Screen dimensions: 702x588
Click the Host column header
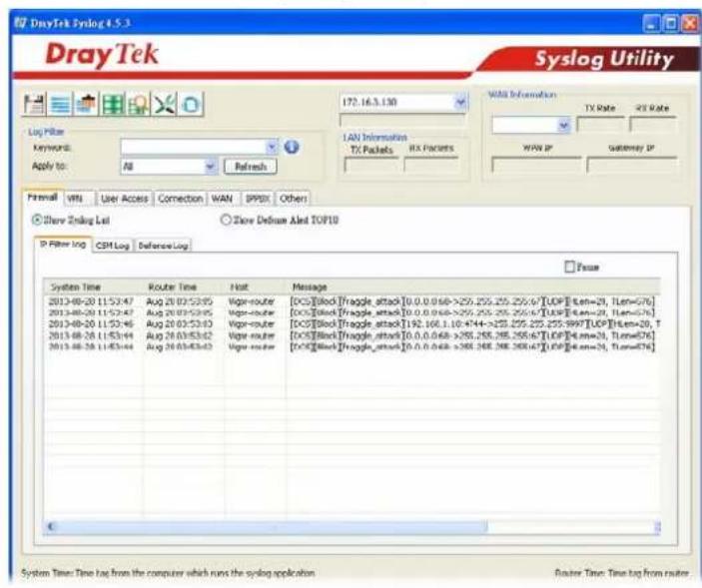[x=256, y=287]
